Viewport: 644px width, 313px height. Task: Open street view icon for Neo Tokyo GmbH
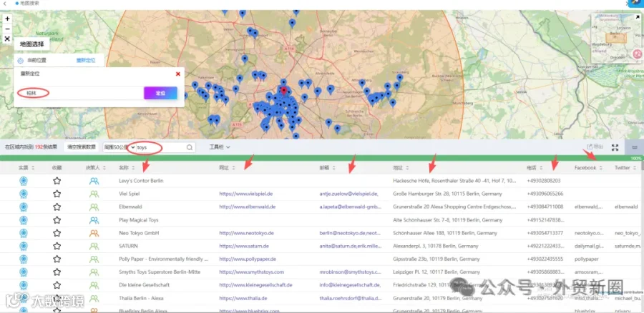point(24,234)
